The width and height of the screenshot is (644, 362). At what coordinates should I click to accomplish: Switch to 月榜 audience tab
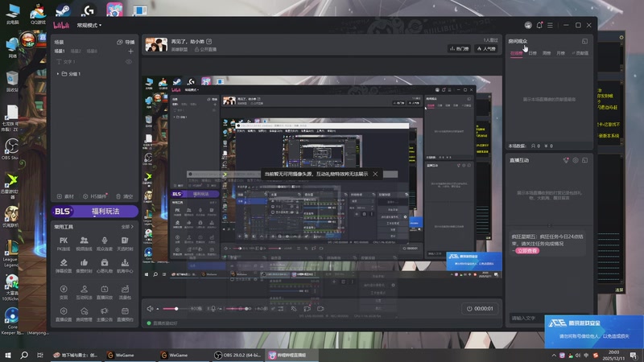560,53
